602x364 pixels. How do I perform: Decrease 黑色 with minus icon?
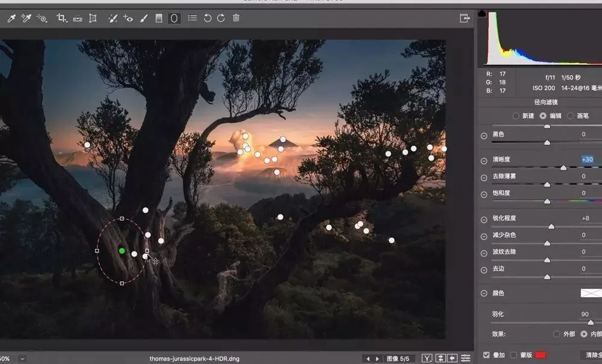484,136
